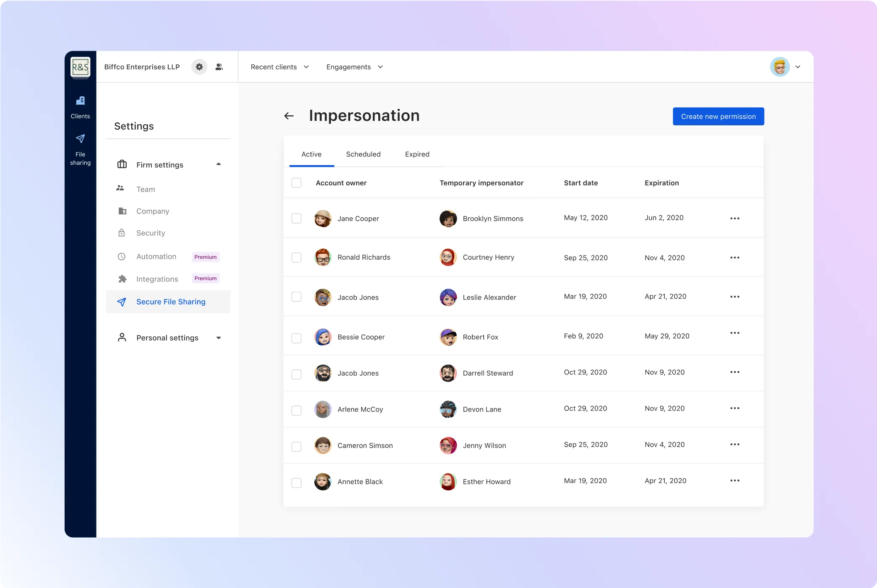
Task: Open the three-dot menu for Annette Black
Action: (x=734, y=481)
